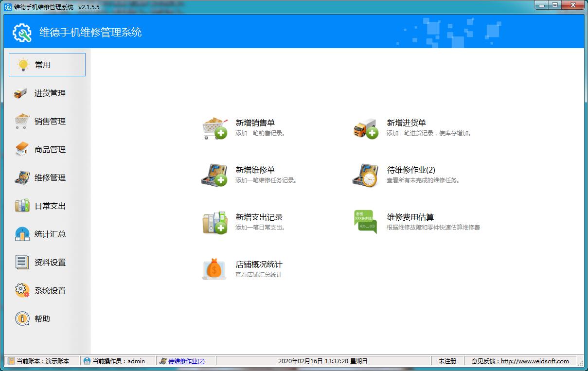Click 当前操作员：admin in status bar
The image size is (588, 371).
119,361
